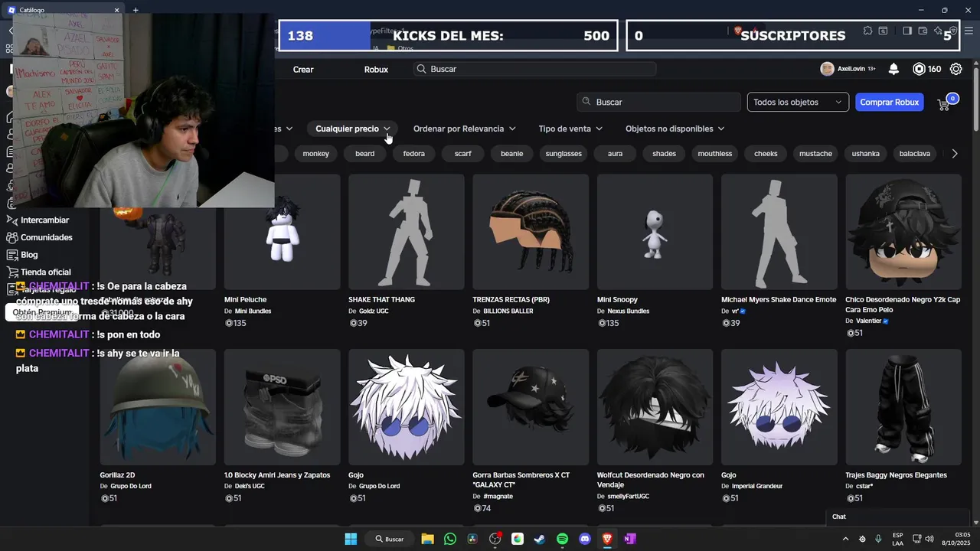Select the balaclava filter chip
This screenshot has width=980, height=551.
pyautogui.click(x=915, y=154)
